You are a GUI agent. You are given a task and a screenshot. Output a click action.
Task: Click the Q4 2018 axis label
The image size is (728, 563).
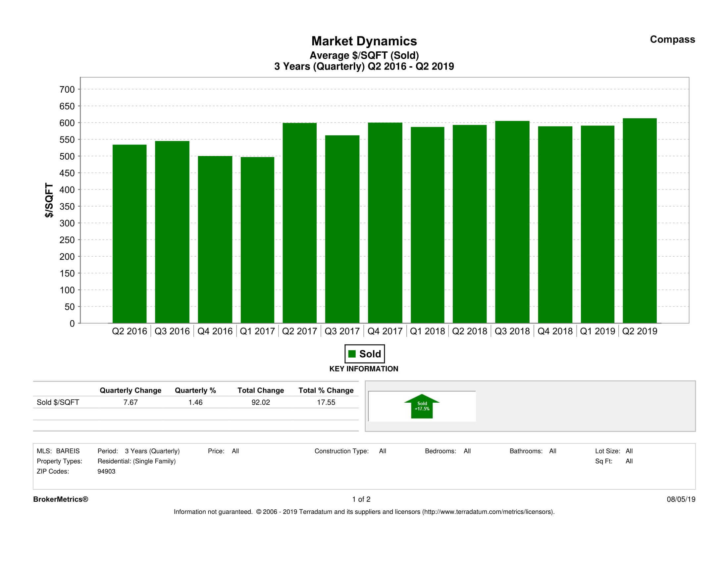pos(555,331)
